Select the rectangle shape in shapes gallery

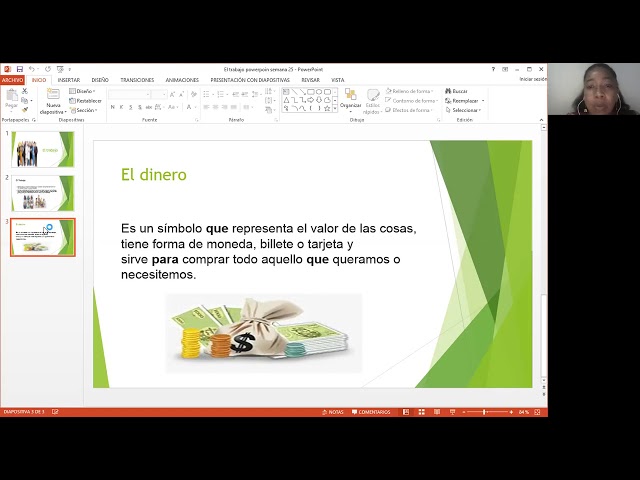[x=311, y=92]
